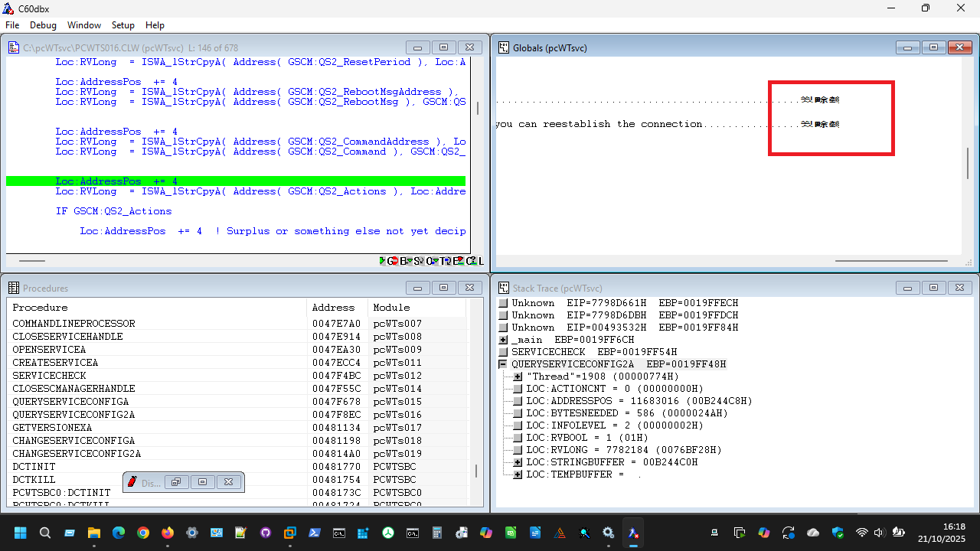Expand the LOC:STRINGBUFFER variable
This screenshot has width=980, height=551.
518,462
